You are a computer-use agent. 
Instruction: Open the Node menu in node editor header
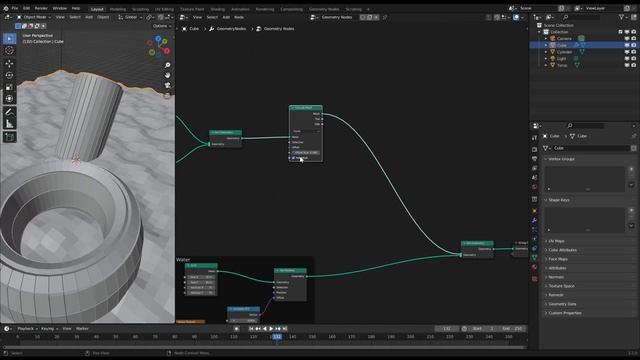[x=239, y=17]
